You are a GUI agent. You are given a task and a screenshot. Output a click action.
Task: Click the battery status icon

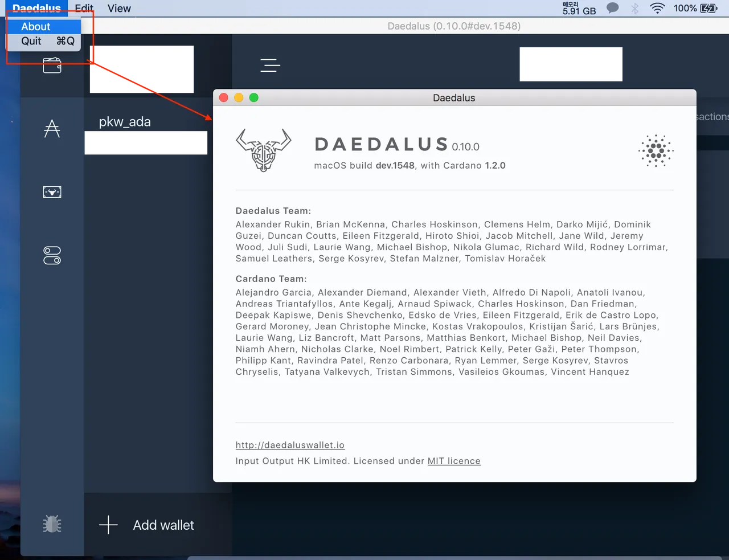point(709,8)
